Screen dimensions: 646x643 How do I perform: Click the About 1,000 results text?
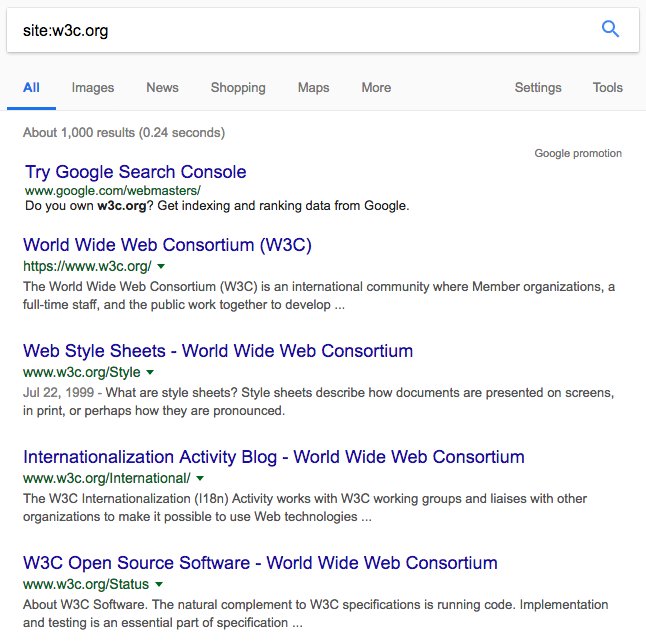click(x=124, y=133)
